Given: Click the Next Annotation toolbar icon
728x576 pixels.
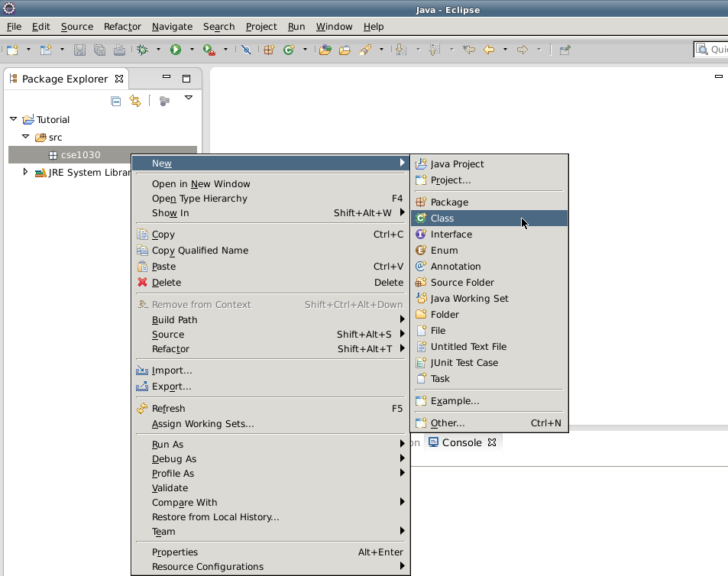Looking at the screenshot, I should (x=401, y=50).
